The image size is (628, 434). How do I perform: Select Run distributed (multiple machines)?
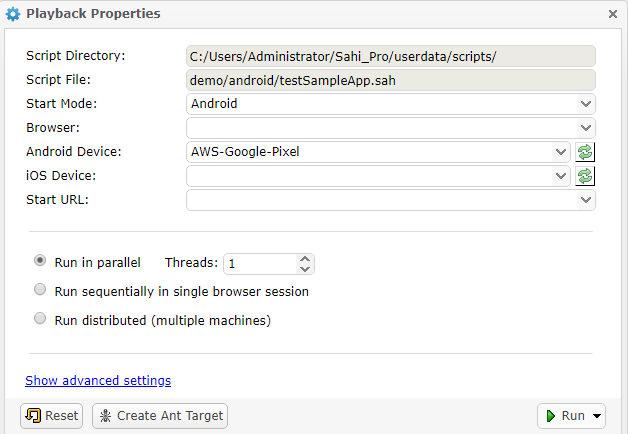click(40, 319)
